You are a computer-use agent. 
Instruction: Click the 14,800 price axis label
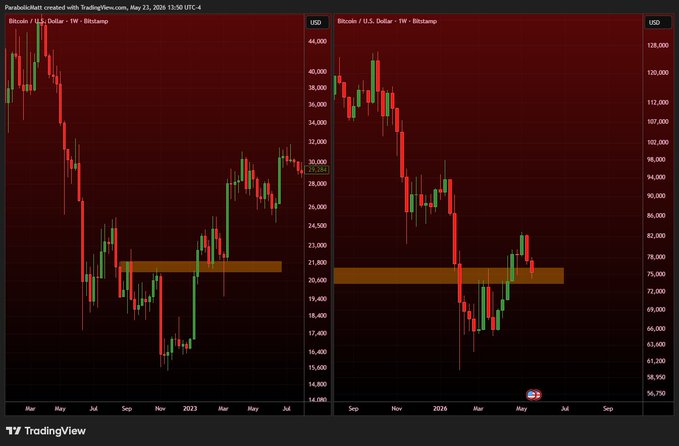[x=317, y=385]
